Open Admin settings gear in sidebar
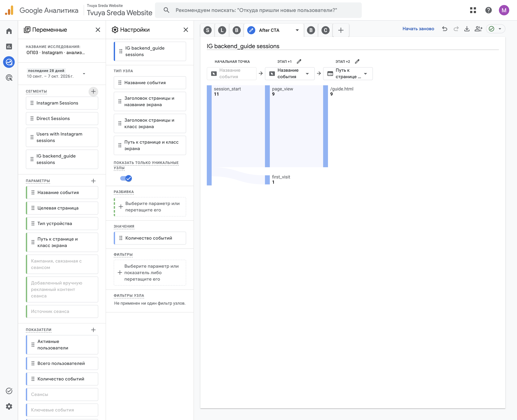This screenshot has width=517, height=420. point(9,406)
